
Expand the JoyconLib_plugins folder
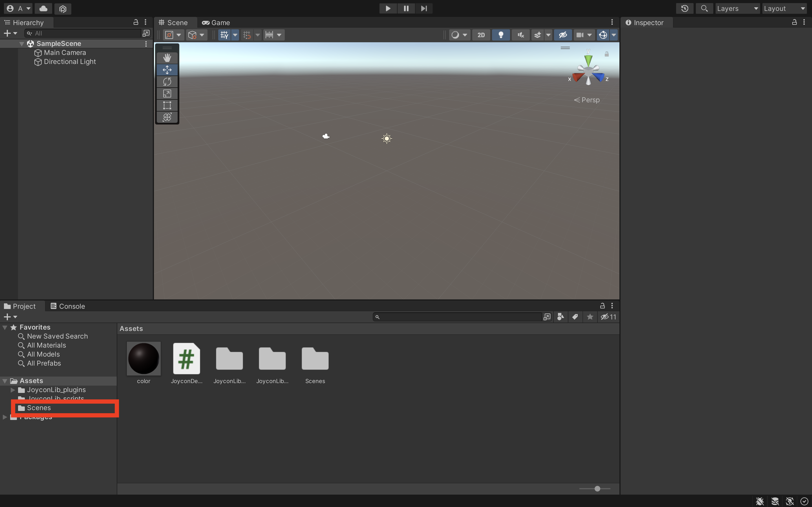tap(12, 390)
